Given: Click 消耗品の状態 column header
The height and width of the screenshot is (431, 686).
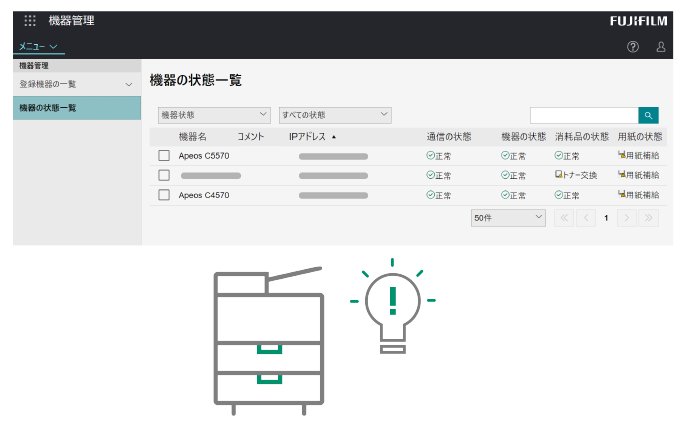Looking at the screenshot, I should pos(582,137).
